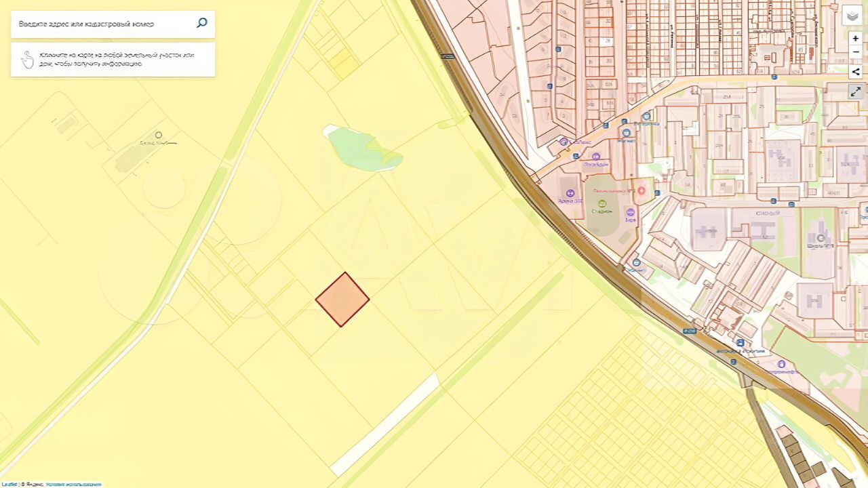The width and height of the screenshot is (868, 488).
Task: Click the gray circle landmark in the western field
Action: point(159,135)
